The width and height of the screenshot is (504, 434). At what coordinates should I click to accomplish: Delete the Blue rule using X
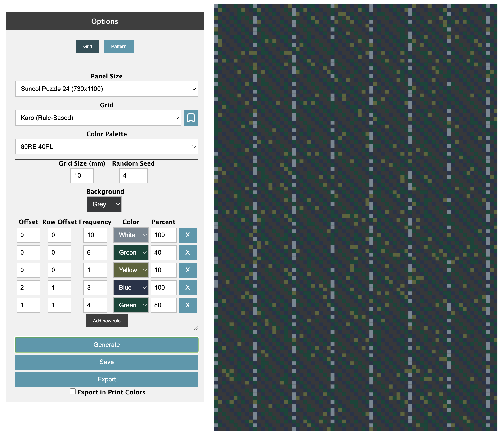coord(188,288)
